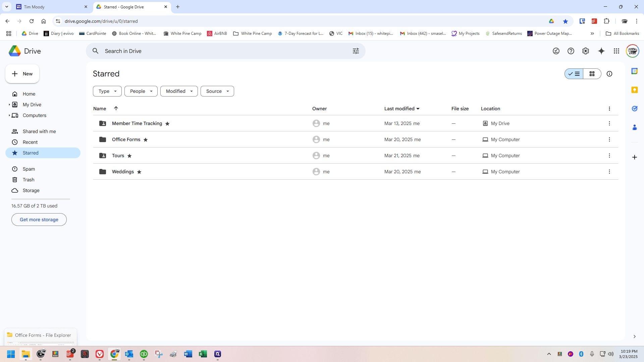Open the Google apps grid
Viewport: 644px width, 362px height.
tap(616, 51)
